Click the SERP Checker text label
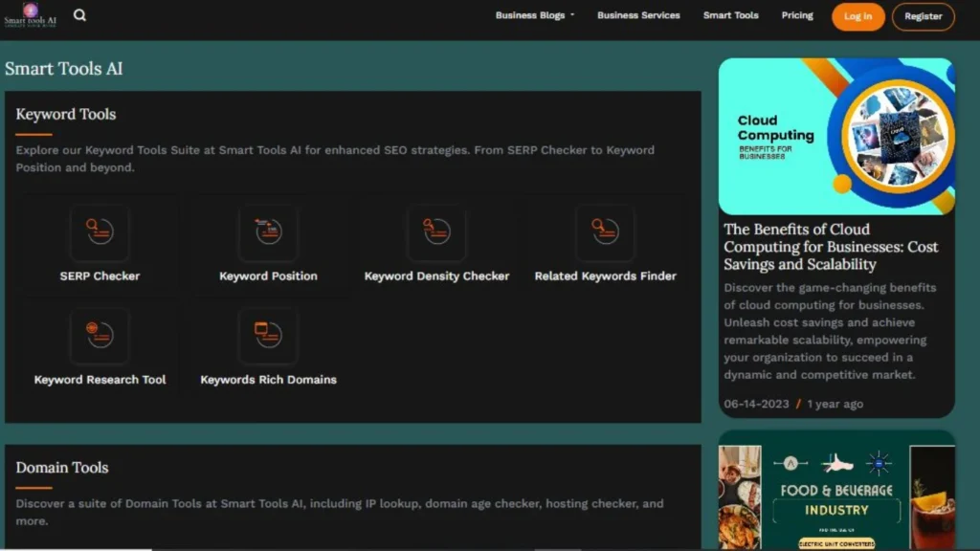 100,276
